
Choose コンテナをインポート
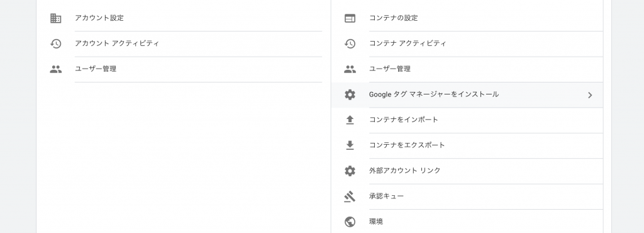[404, 120]
